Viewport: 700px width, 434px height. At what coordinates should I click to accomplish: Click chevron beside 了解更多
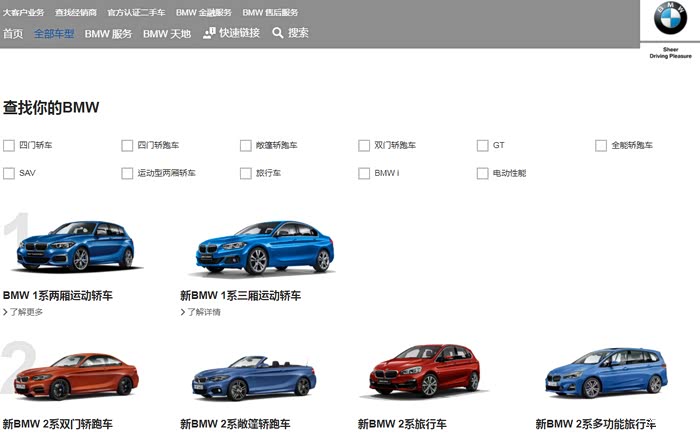point(5,312)
